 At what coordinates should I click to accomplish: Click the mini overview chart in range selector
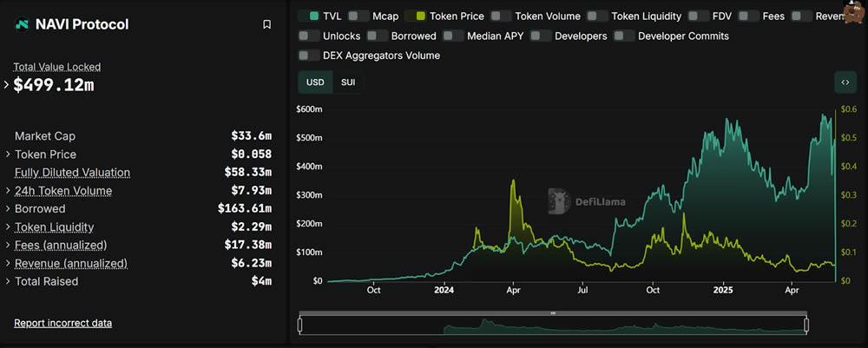pyautogui.click(x=553, y=325)
